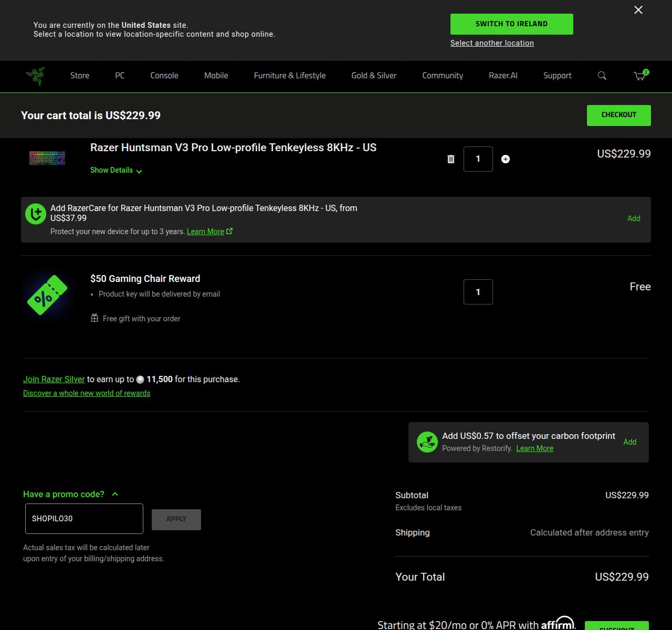Click Calculated after address entry text
672x630 pixels.
coord(590,532)
